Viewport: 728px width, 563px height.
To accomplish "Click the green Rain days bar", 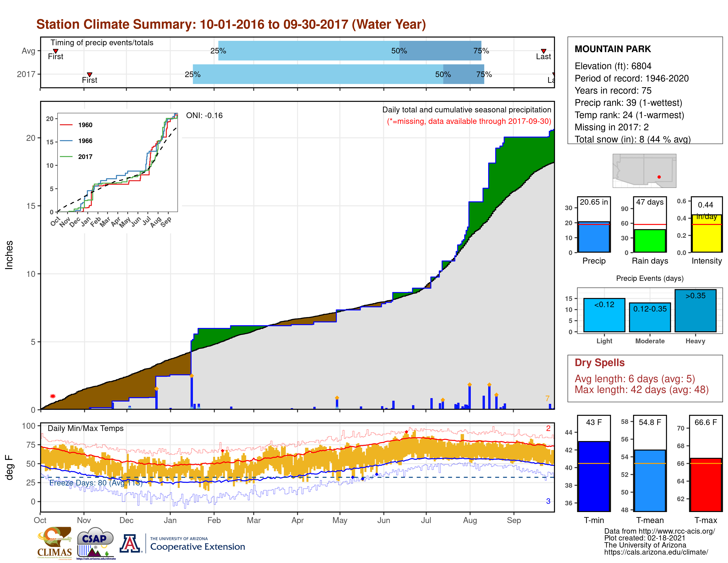I will click(650, 240).
